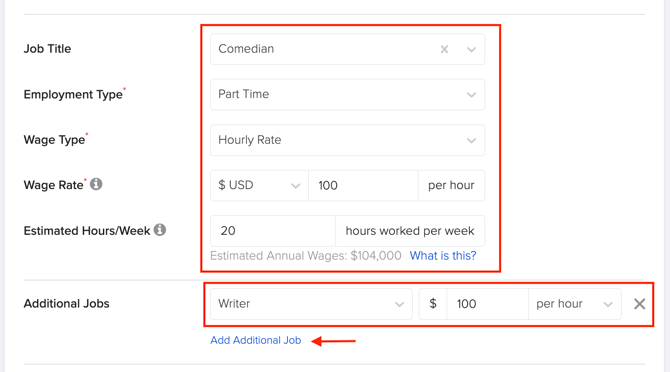Open the Wage Type Hourly Rate dropdown

click(x=347, y=140)
